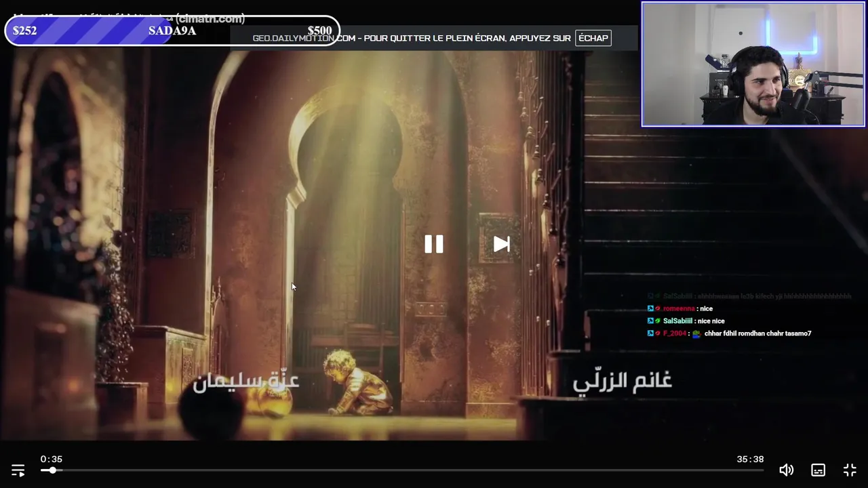Click the romeenna chat message
This screenshot has width=868, height=488.
click(680, 308)
